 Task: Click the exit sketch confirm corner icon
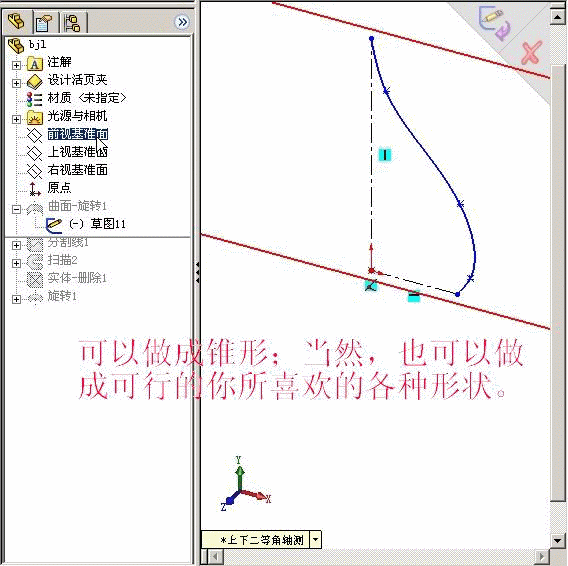495,24
